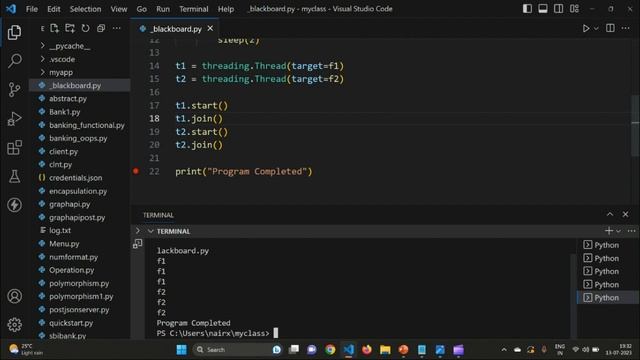Image resolution: width=640 pixels, height=360 pixels.
Task: Open the lightning bolt extension view
Action: [x=14, y=205]
